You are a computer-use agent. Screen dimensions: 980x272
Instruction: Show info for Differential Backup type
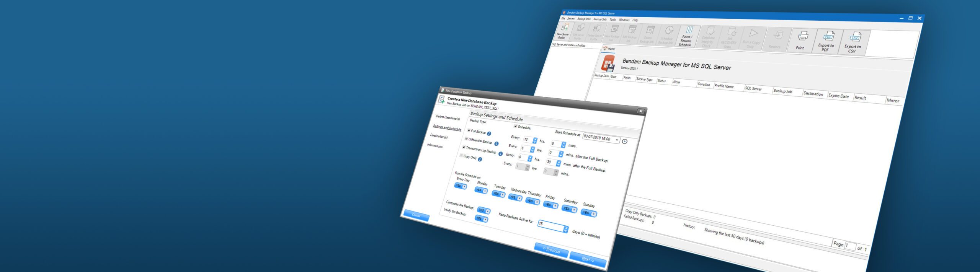coord(496,144)
